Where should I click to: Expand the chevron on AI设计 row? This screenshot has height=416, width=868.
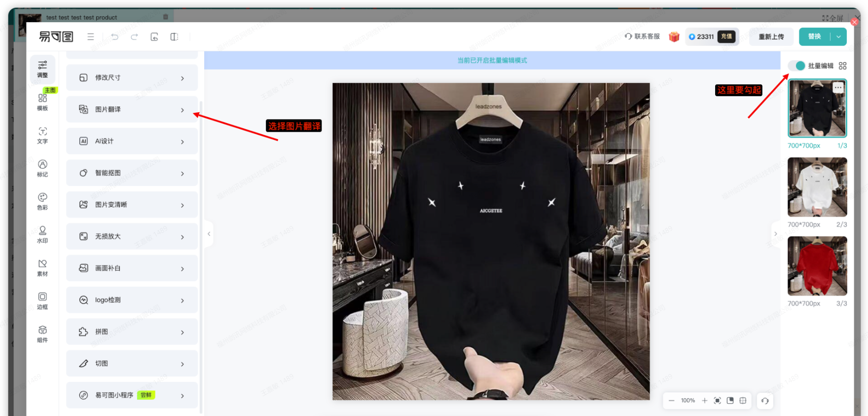(182, 142)
